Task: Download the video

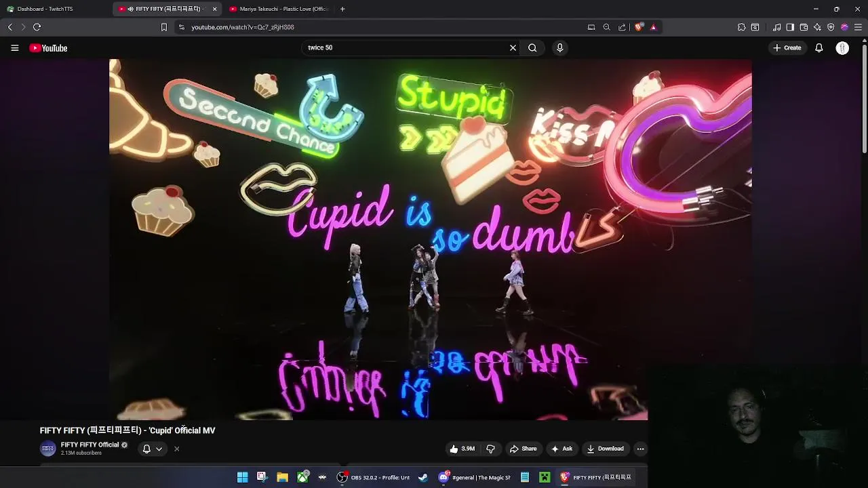Action: [605, 449]
